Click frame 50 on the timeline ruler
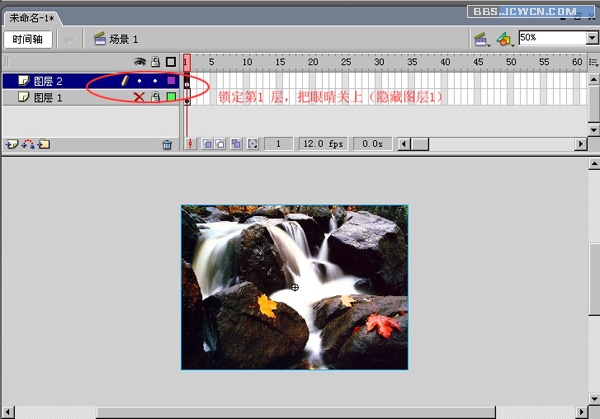 pos(511,62)
